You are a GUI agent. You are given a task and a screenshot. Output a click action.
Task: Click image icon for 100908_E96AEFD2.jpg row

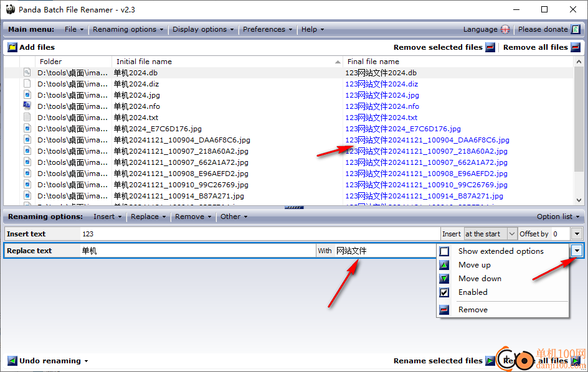click(x=27, y=173)
